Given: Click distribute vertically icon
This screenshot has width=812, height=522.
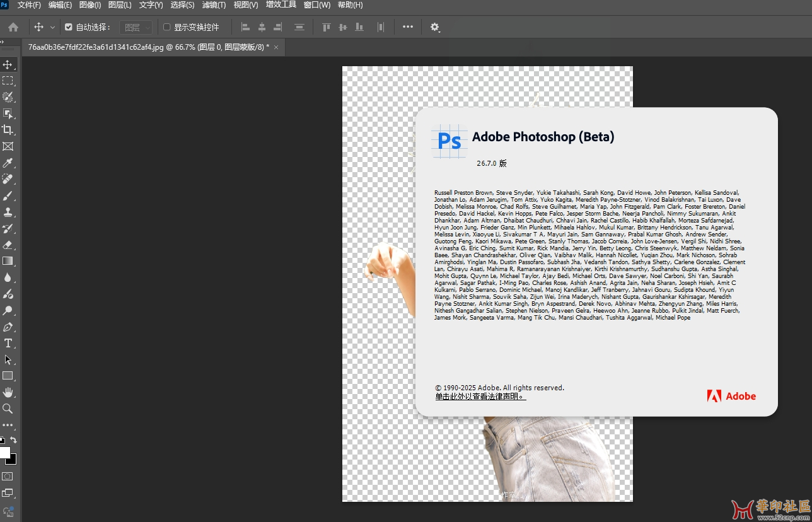Looking at the screenshot, I should [x=299, y=27].
